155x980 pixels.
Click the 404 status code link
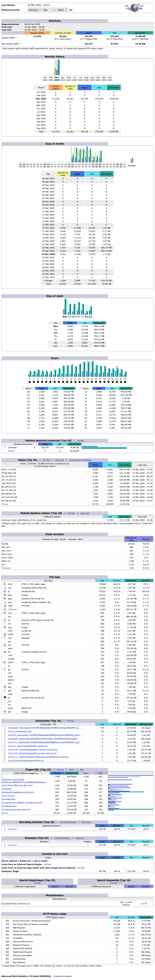7,924
